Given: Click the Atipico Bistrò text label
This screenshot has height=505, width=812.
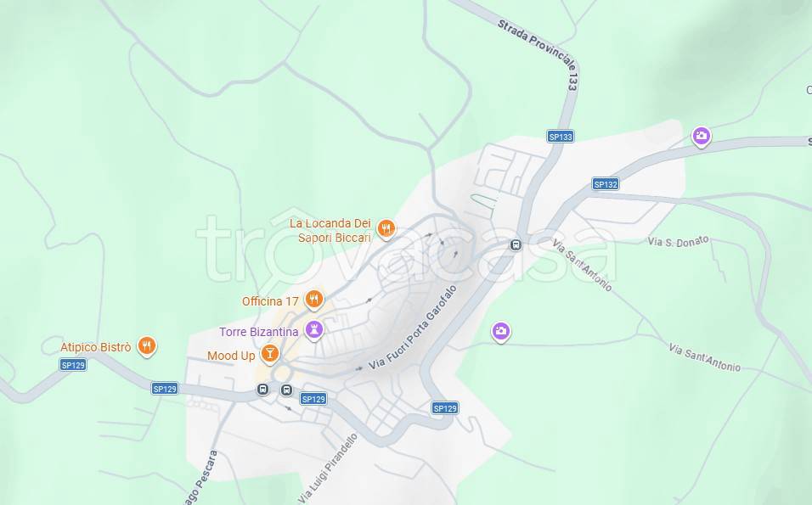Looking at the screenshot, I should tap(96, 347).
